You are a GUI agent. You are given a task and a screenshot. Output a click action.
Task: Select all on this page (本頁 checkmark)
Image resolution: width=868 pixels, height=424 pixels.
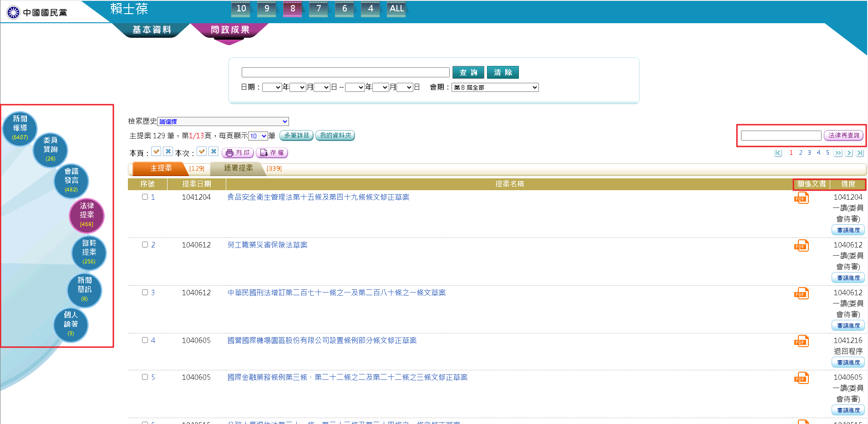156,151
